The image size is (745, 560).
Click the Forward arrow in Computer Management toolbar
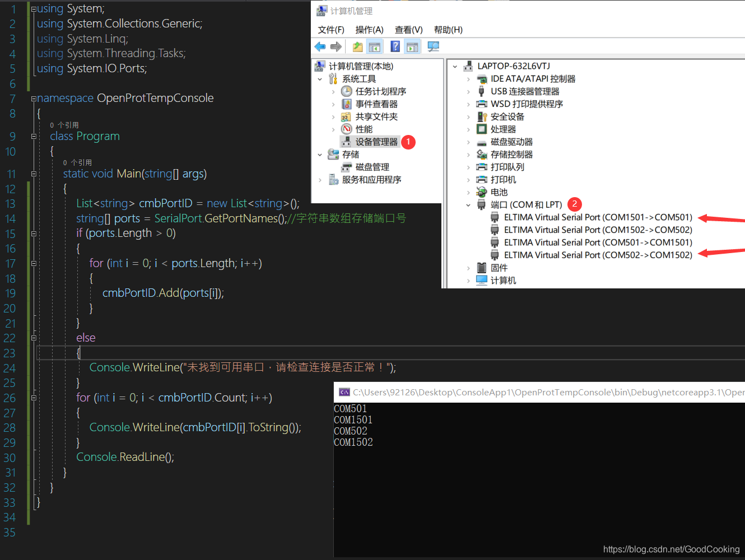click(336, 46)
